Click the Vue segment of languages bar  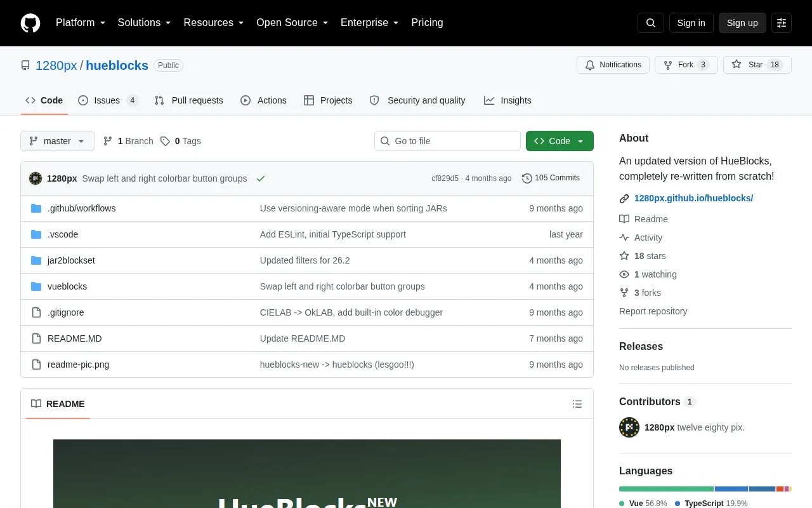coord(666,489)
